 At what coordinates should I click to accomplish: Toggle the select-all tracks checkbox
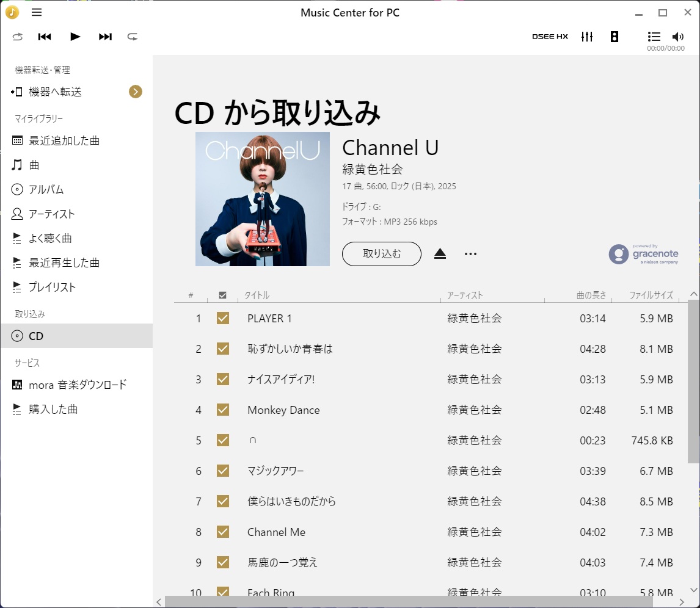tap(223, 295)
